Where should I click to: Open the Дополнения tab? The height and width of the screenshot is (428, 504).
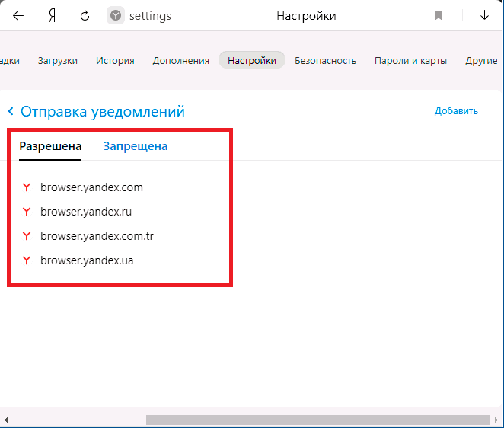181,60
